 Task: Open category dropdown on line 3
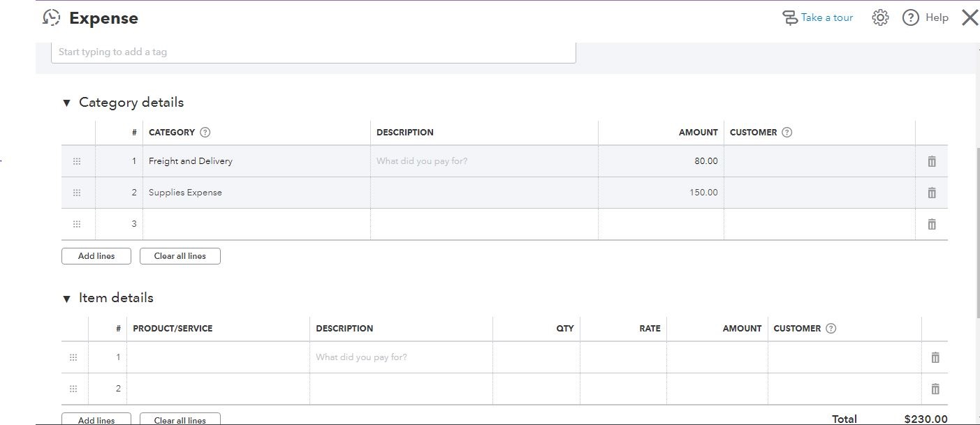[x=256, y=224]
